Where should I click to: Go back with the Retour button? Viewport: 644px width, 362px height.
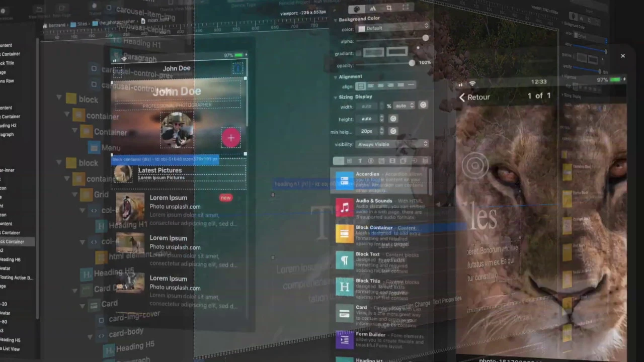474,97
